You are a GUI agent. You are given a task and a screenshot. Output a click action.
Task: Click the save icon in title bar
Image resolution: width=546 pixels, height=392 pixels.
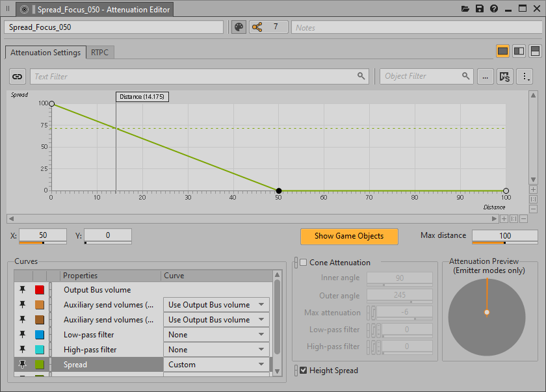click(x=480, y=9)
